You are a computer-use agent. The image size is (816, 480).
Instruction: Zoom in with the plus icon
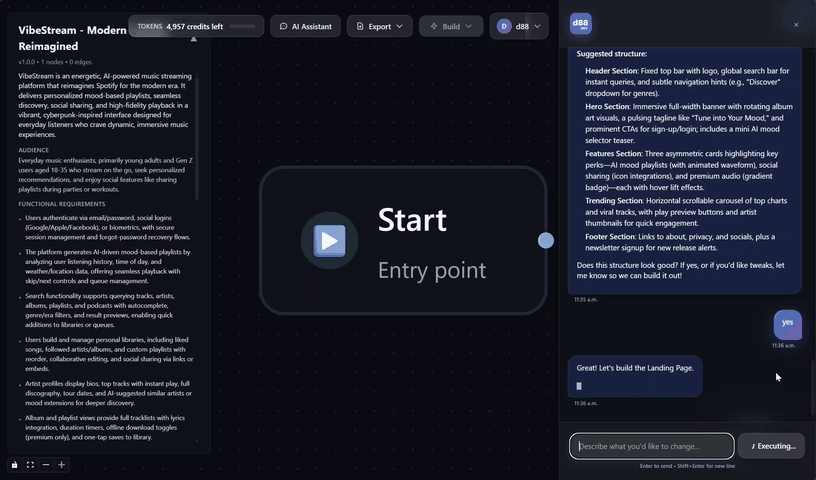pyautogui.click(x=61, y=465)
